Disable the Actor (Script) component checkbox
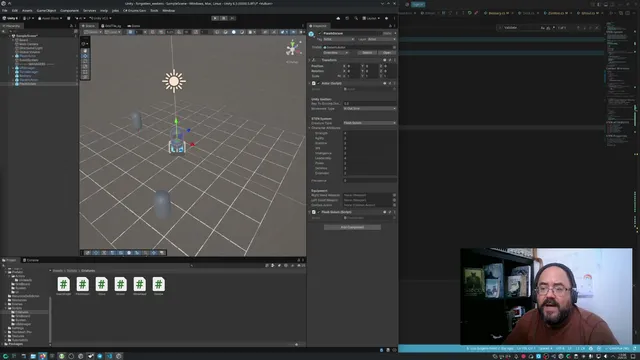640x360 pixels. click(319, 83)
